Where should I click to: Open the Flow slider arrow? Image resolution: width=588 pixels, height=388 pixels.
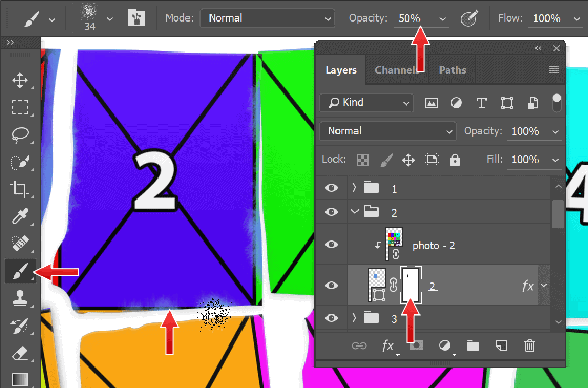[577, 19]
